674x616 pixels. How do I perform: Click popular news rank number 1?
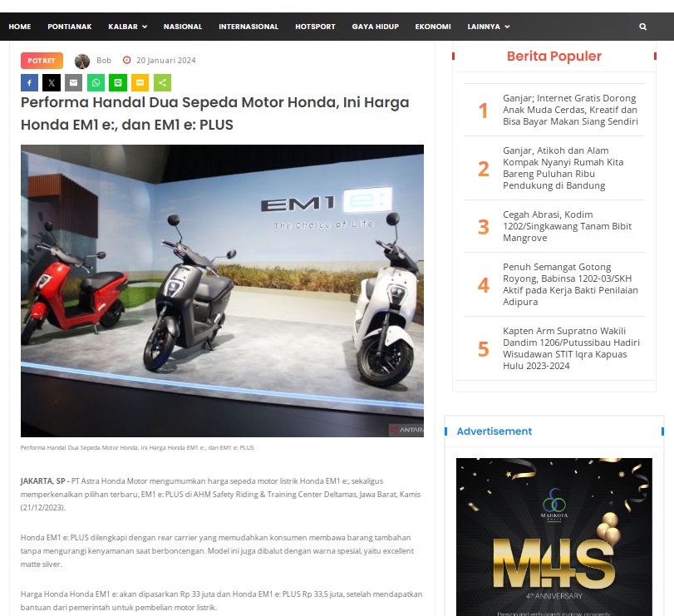[484, 111]
